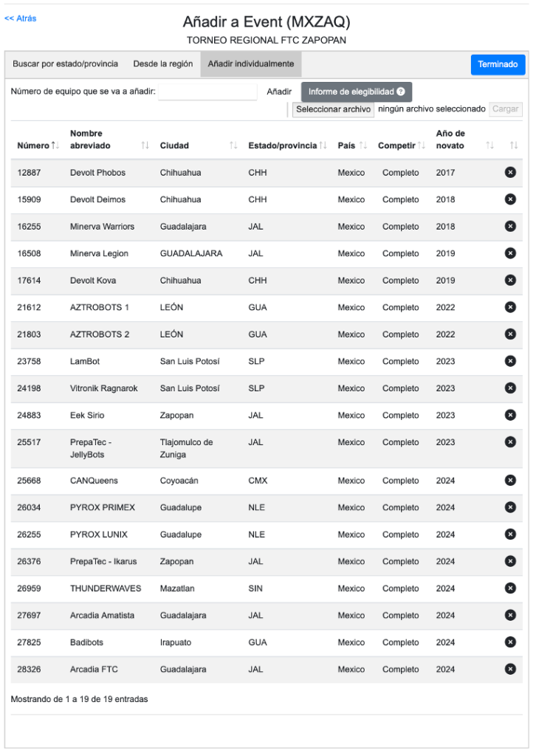Screen dimensions: 536x756
Task: Sort teams by País column
Action: pos(362,145)
